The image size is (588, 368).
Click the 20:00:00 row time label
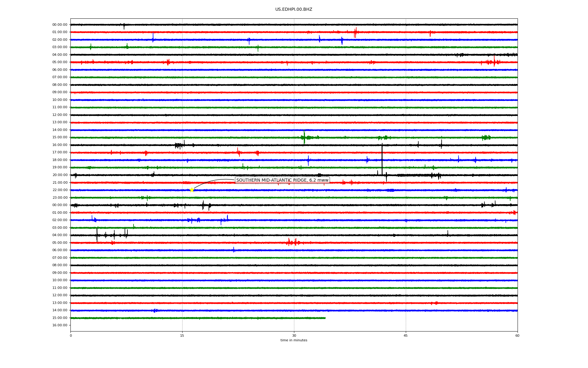tap(60, 175)
